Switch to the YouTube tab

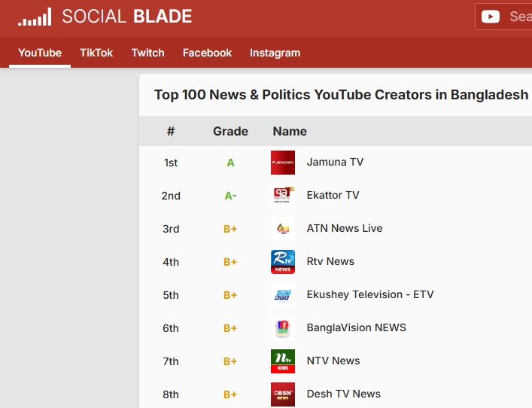tap(40, 53)
